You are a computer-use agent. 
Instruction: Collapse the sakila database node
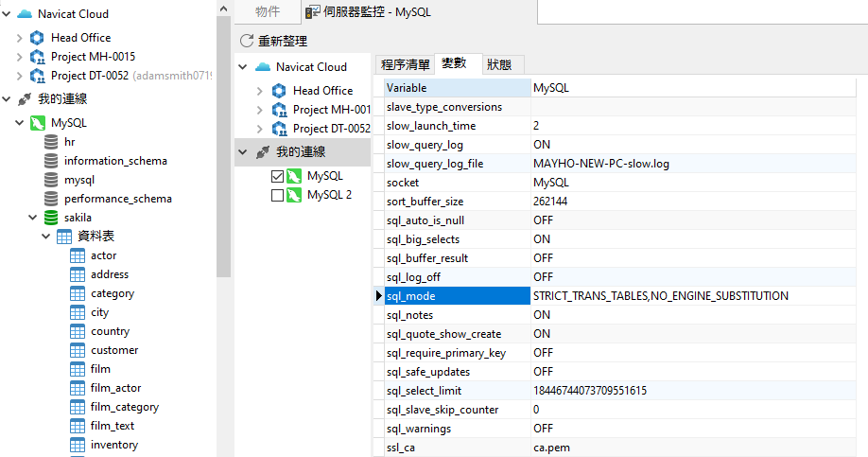pyautogui.click(x=33, y=218)
